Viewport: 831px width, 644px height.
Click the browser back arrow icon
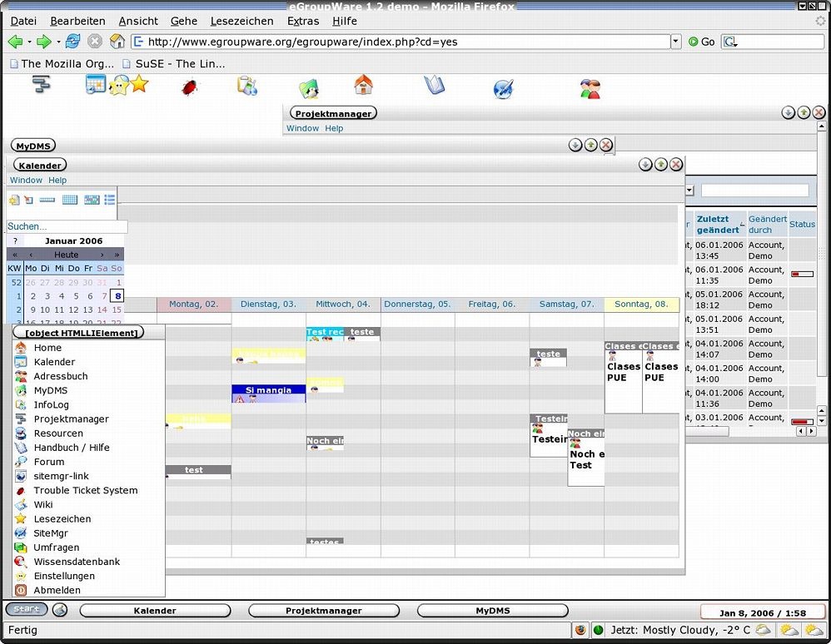(15, 40)
